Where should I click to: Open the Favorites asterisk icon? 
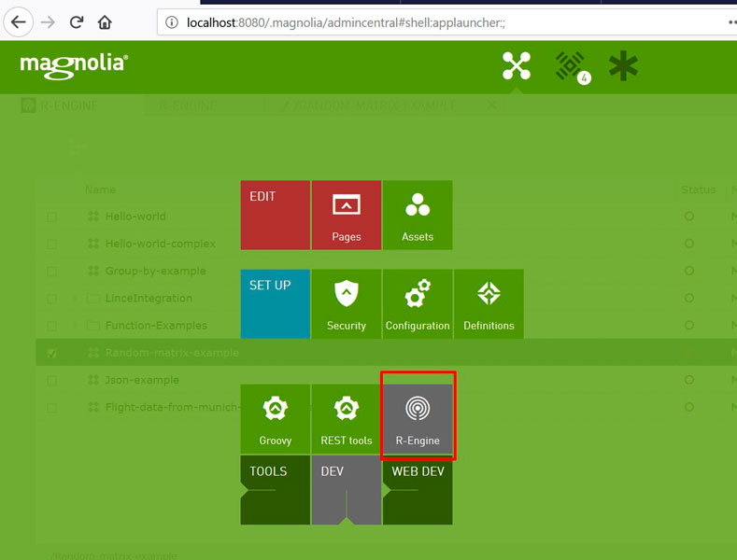pos(623,65)
